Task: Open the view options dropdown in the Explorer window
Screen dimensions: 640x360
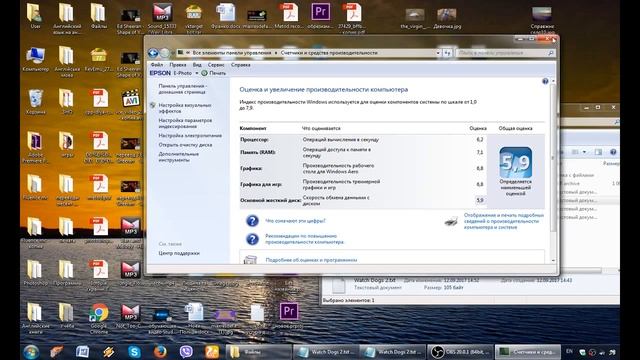Action: tap(584, 152)
